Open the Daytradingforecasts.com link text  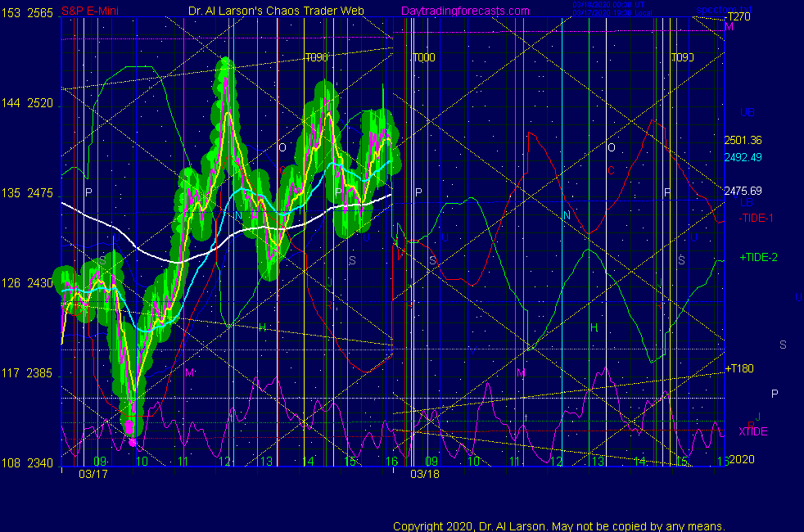[465, 11]
